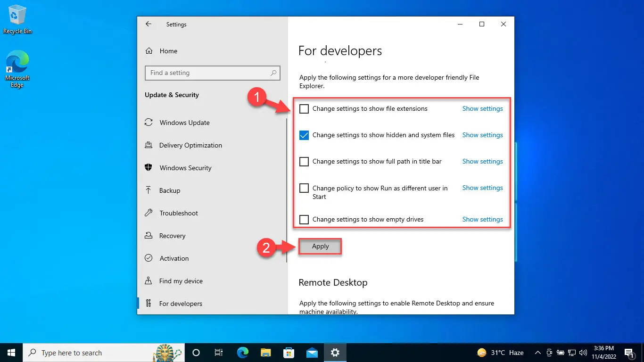Click the Backup arrow icon

tap(149, 190)
